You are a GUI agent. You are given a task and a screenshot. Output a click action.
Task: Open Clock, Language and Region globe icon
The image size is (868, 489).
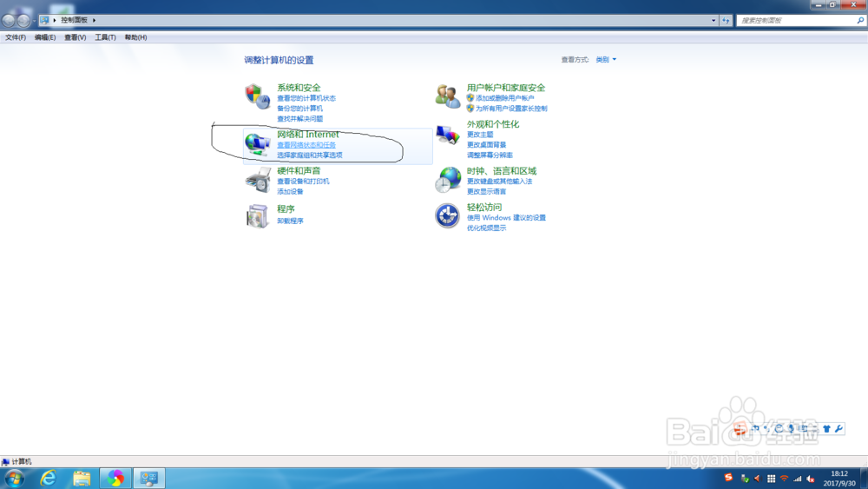coord(447,180)
